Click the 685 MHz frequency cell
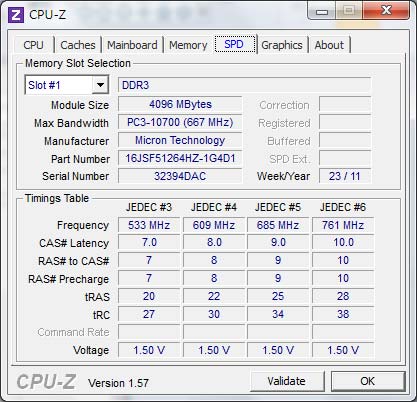Screen dimensions: 417x402 pos(278,225)
